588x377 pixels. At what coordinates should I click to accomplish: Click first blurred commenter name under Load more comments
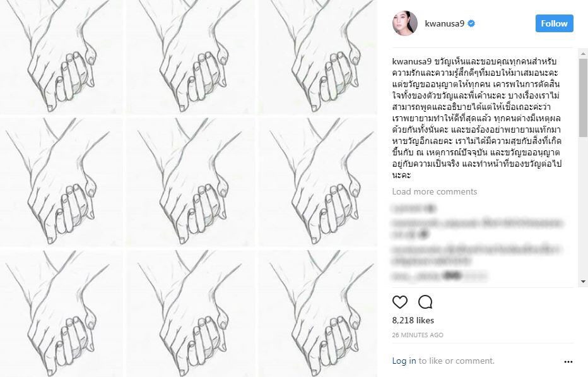tap(414, 208)
